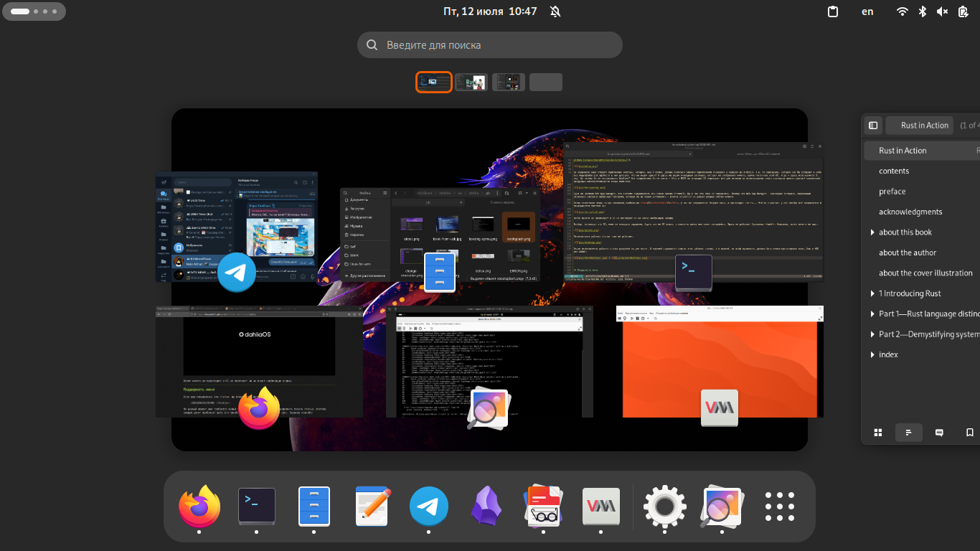
Task: Expand the 'index' outline entry
Action: coord(872,355)
